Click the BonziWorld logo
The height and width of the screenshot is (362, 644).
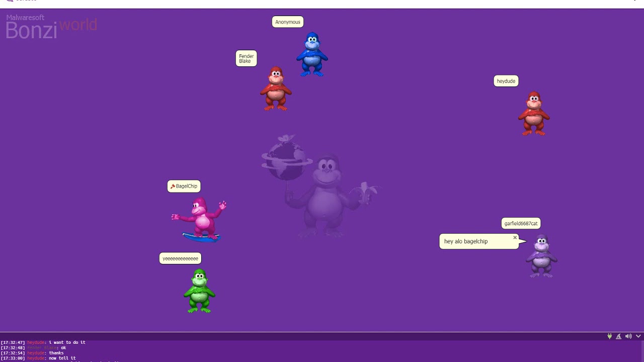coord(51,27)
